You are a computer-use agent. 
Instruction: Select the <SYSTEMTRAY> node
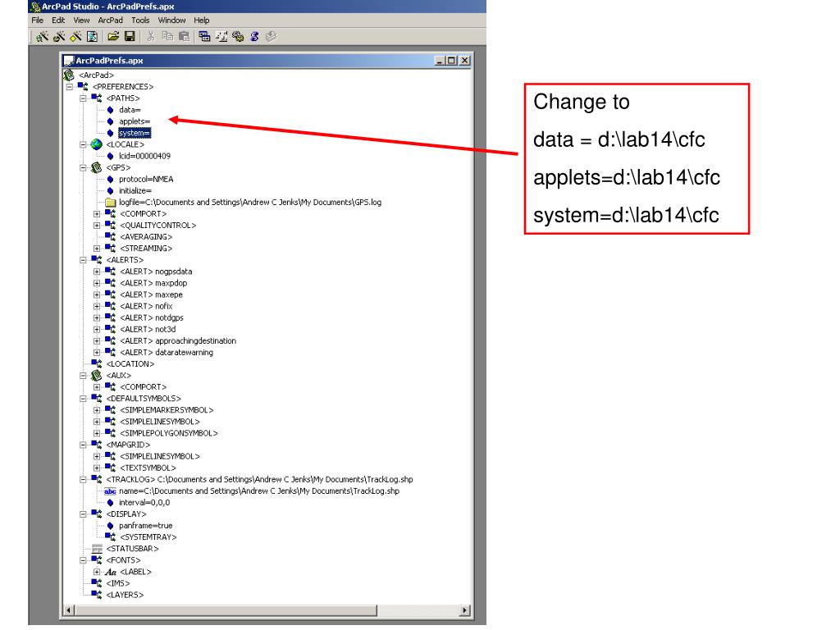tap(148, 537)
